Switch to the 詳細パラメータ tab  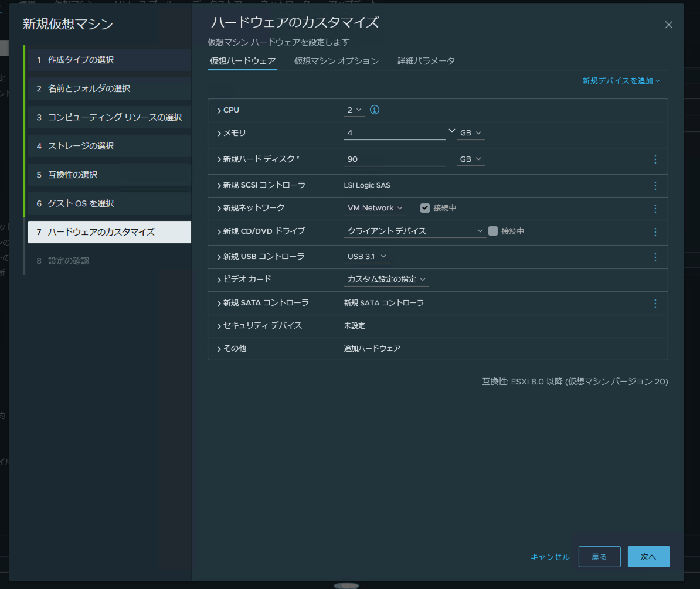pyautogui.click(x=426, y=60)
